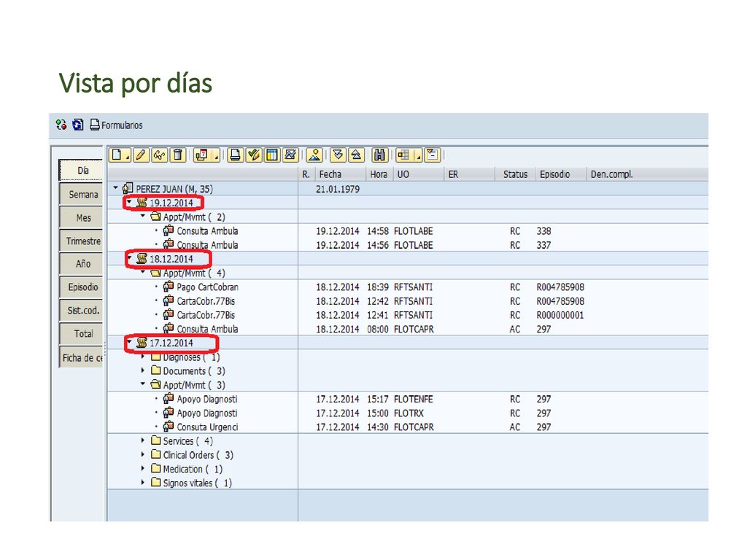Switch to the Episodio tab

point(81,287)
